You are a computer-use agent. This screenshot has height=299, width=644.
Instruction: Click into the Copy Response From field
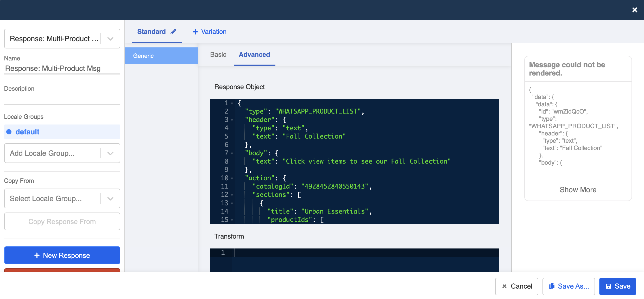tap(62, 221)
